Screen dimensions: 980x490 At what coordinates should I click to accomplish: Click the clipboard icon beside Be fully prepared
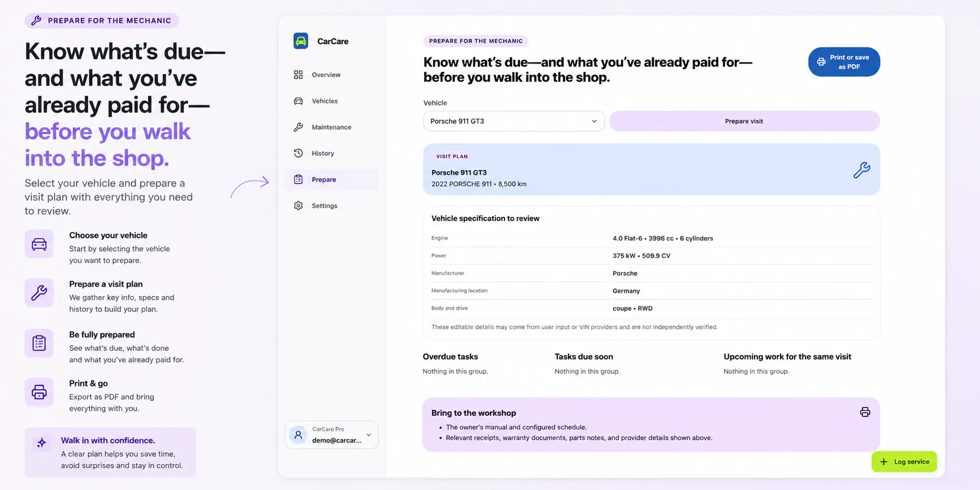[x=39, y=343]
